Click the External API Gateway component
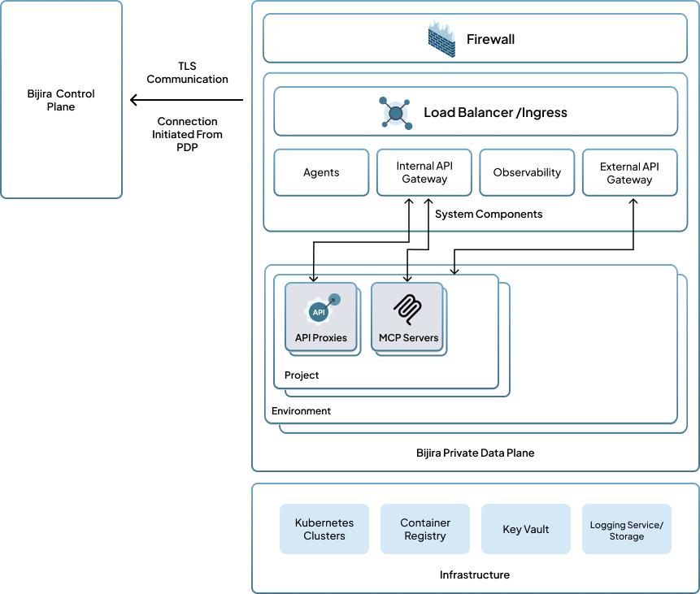 [629, 172]
